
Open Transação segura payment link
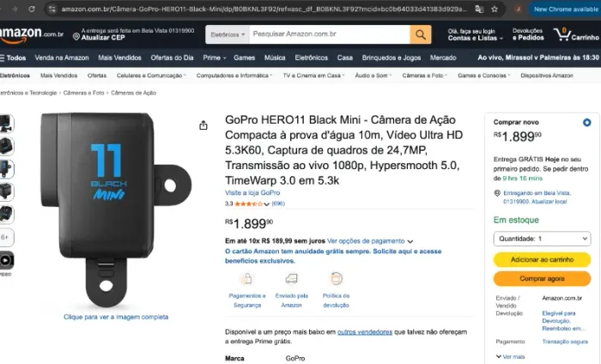point(565,342)
